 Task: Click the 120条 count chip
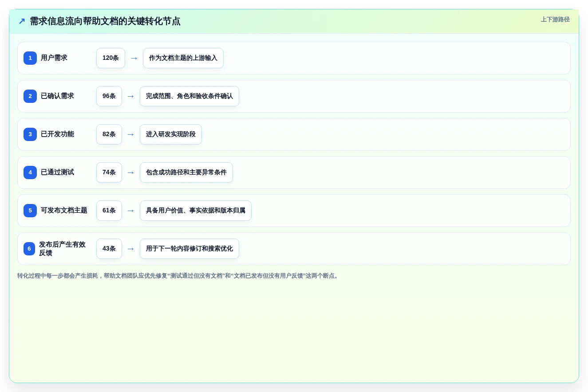pyautogui.click(x=110, y=58)
